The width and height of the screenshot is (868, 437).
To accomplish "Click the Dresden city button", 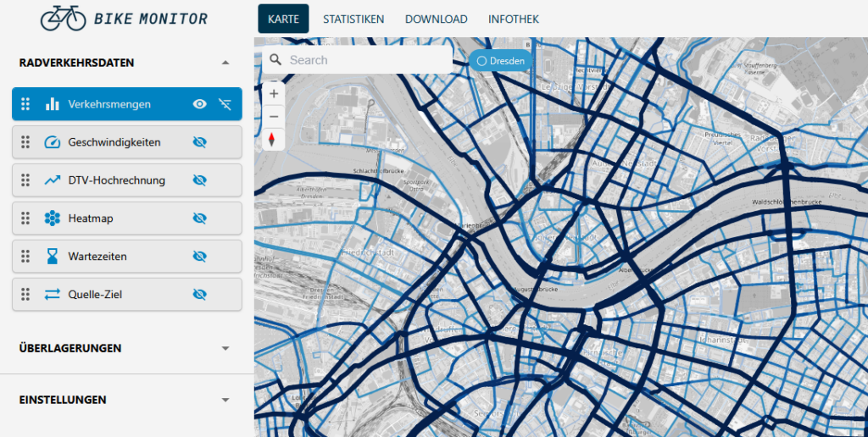I will click(500, 61).
